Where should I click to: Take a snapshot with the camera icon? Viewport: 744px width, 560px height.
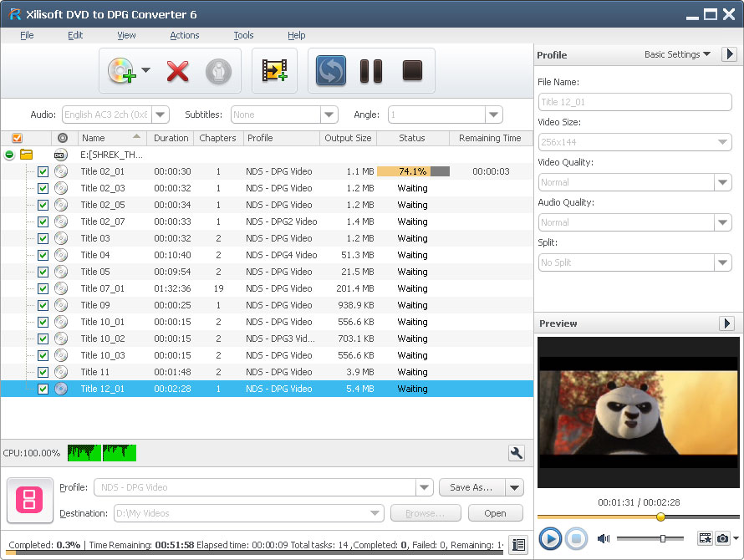tap(722, 538)
